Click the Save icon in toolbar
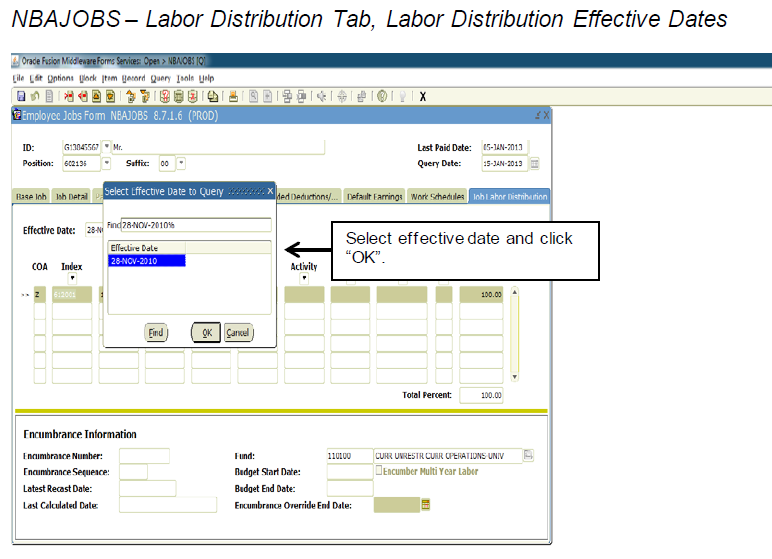This screenshot has width=772, height=559. [21, 96]
